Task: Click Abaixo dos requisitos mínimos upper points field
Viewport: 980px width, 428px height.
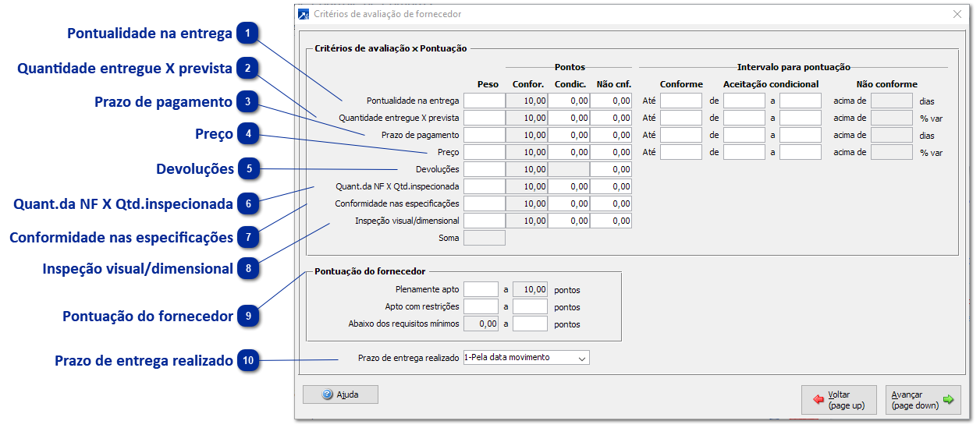Action: [x=530, y=324]
